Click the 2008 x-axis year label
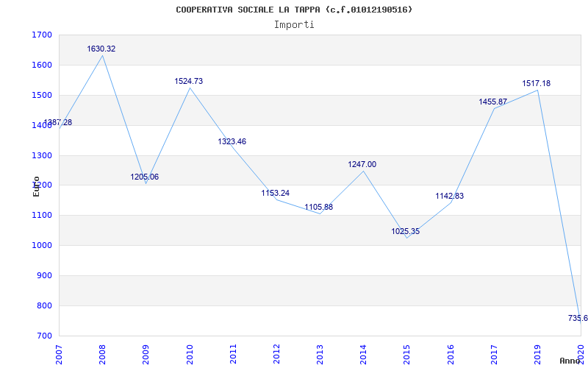Image resolution: width=588 pixels, height=368 pixels. [102, 354]
